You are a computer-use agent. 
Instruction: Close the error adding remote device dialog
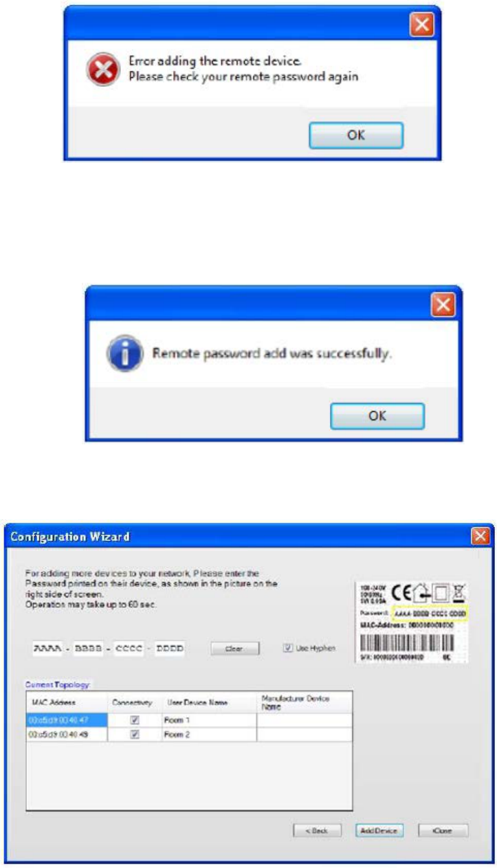point(422,26)
